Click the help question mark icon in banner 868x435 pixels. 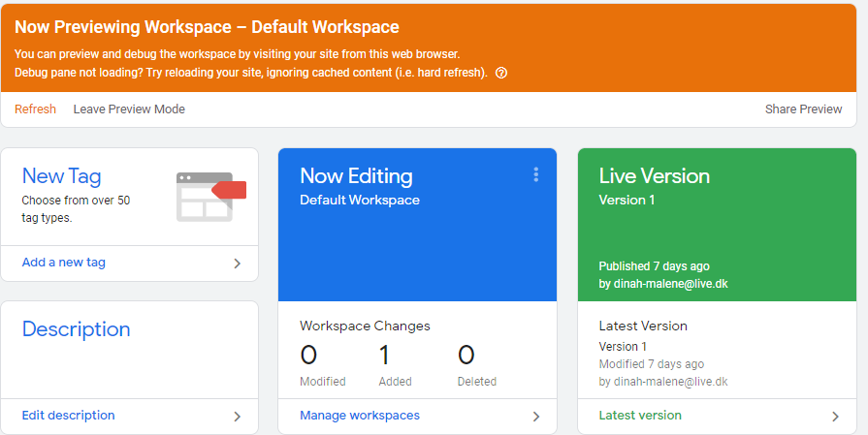coord(501,73)
